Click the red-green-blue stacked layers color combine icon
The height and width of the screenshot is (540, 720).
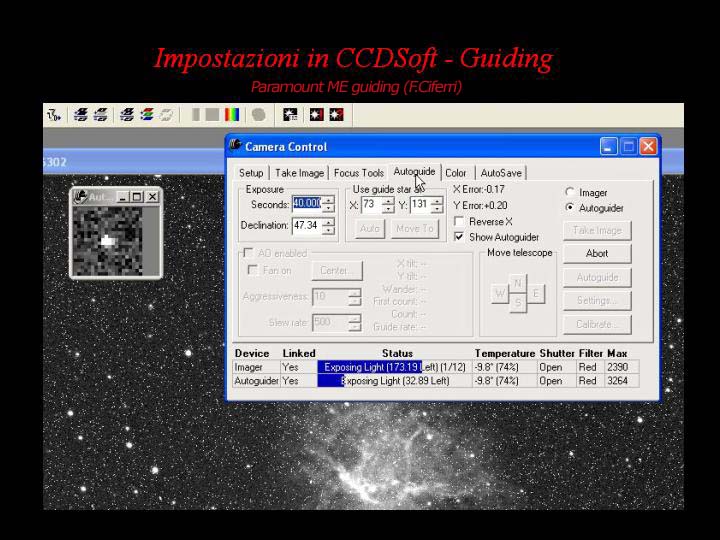(147, 114)
